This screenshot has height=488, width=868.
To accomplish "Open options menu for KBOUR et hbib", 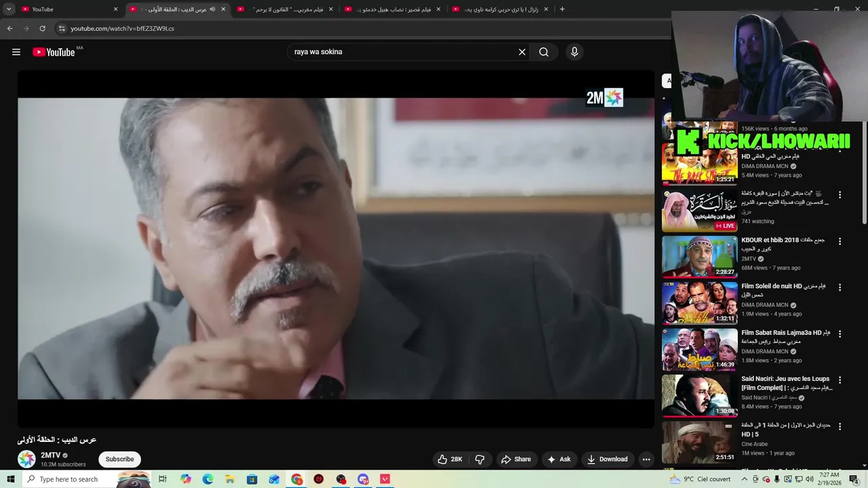I will click(840, 241).
